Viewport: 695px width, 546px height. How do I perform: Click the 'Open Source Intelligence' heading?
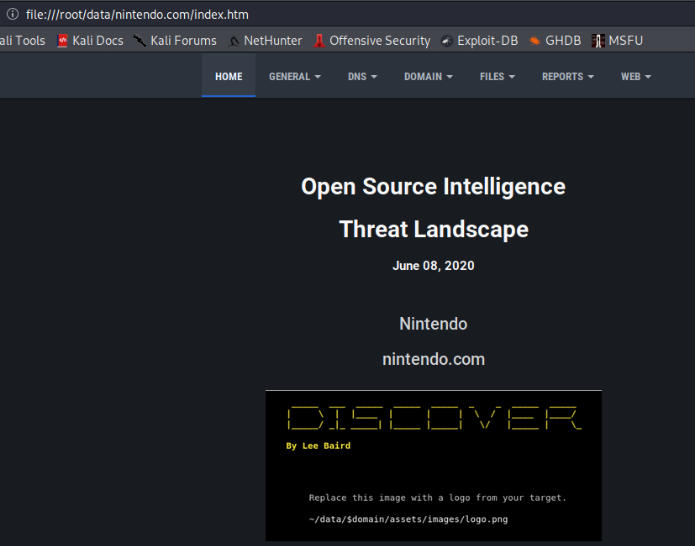pyautogui.click(x=433, y=187)
